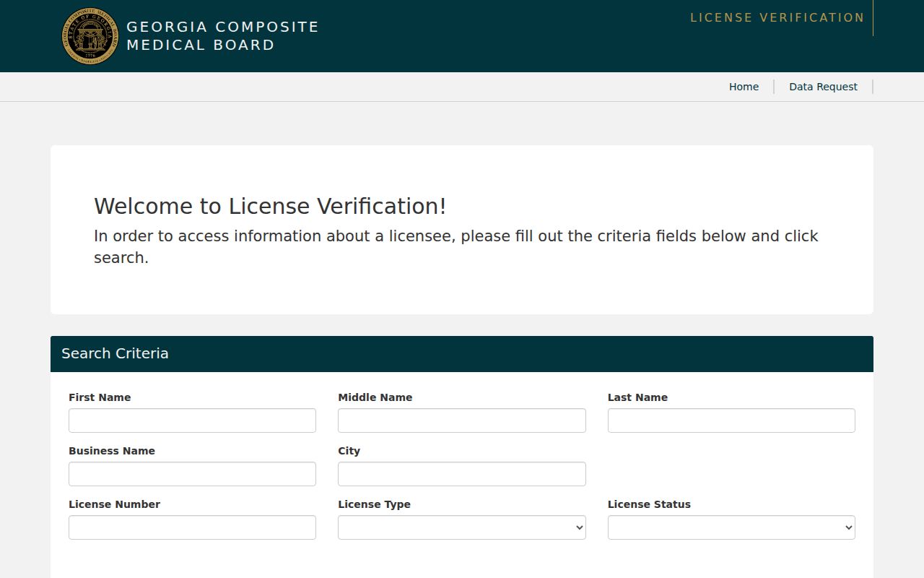Click the License Verification header link
This screenshot has width=924, height=578.
pyautogui.click(x=777, y=17)
